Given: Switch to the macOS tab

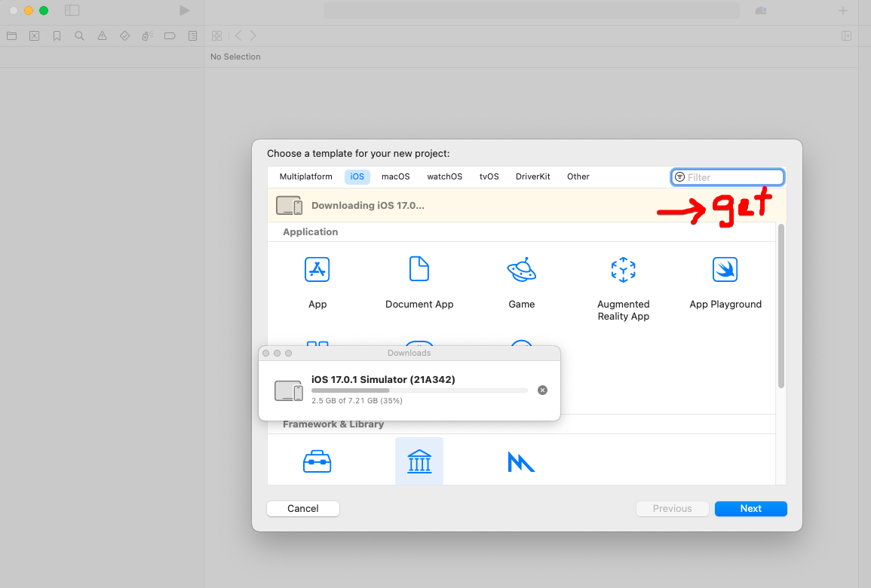Looking at the screenshot, I should [395, 176].
